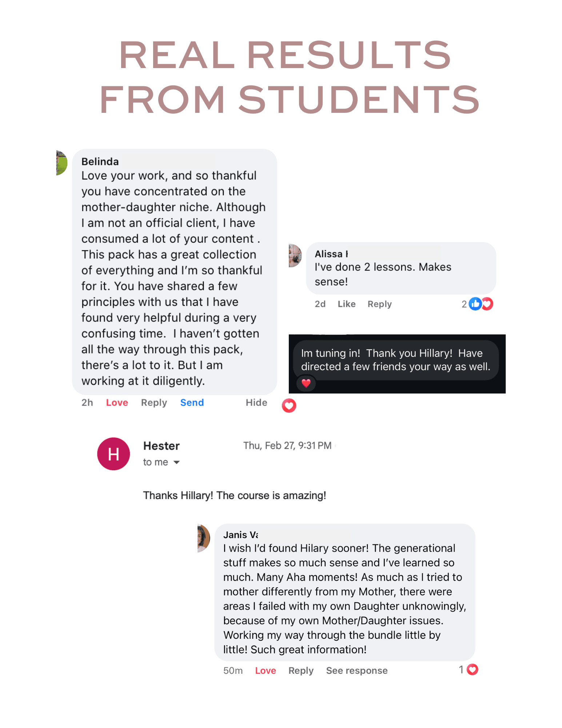
Task: Click heart reaction on dark message bubble
Action: [306, 383]
